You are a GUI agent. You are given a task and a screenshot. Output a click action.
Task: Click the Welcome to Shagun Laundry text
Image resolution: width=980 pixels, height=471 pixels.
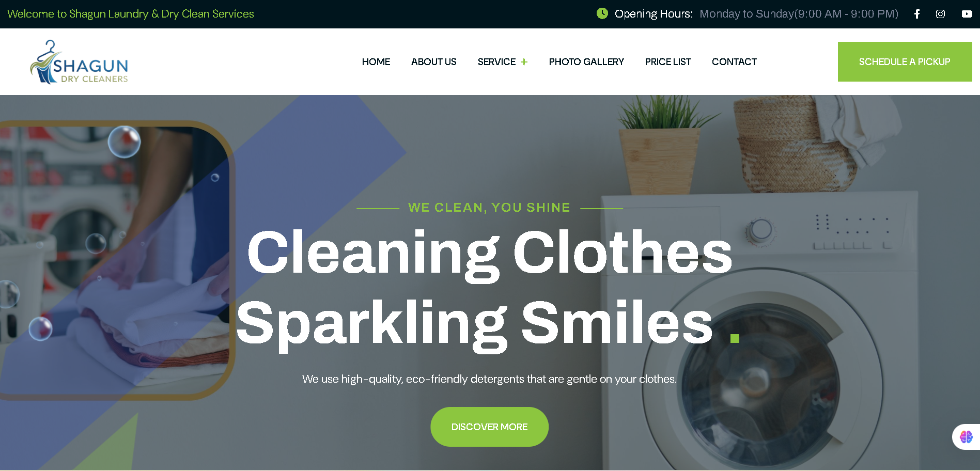(x=131, y=14)
